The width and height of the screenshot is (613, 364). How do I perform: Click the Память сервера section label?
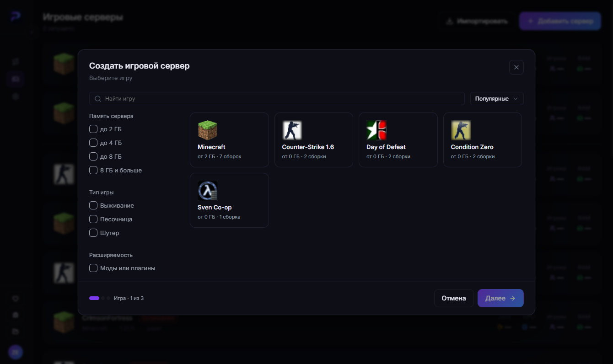(111, 116)
